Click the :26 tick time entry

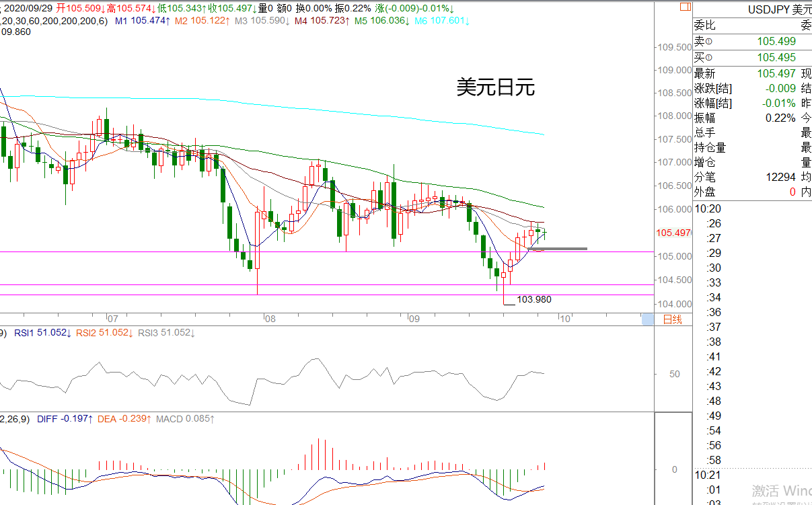pos(714,223)
